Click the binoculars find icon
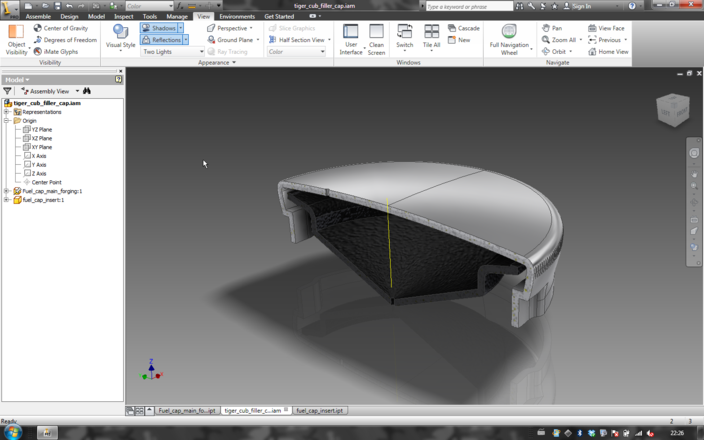This screenshot has width=704, height=440. coord(87,91)
